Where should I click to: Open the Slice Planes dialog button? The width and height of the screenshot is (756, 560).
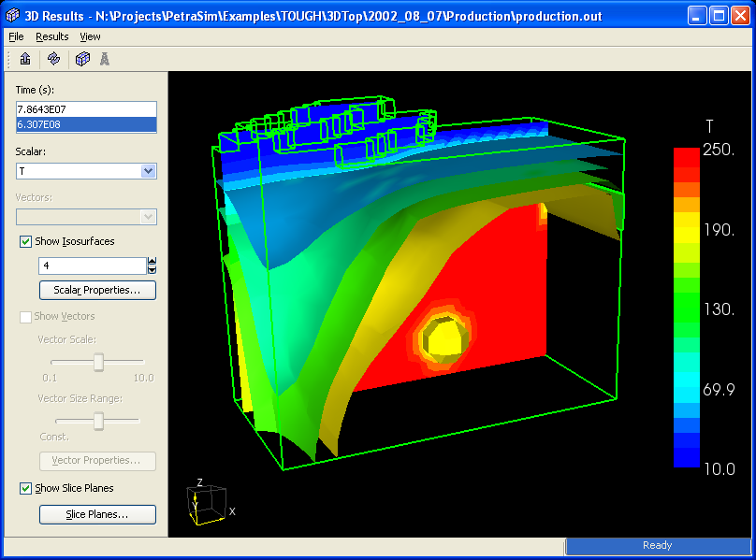(97, 514)
